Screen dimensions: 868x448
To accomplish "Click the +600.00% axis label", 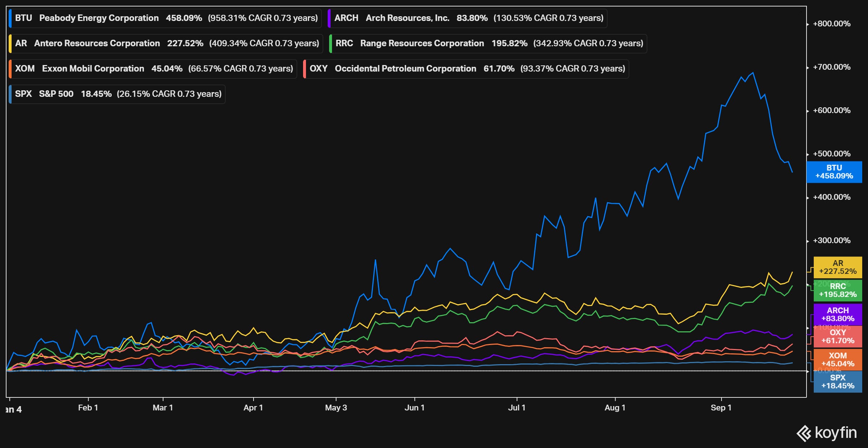I will tap(831, 111).
